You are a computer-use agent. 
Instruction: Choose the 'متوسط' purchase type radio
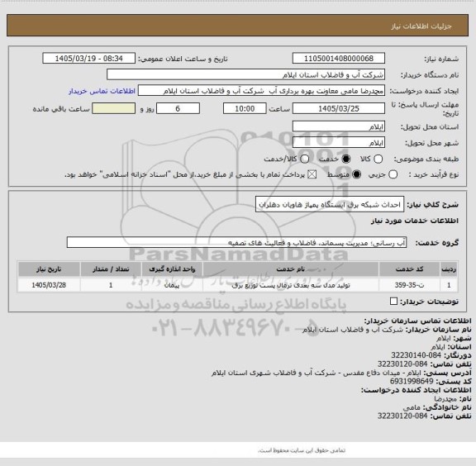(356, 174)
